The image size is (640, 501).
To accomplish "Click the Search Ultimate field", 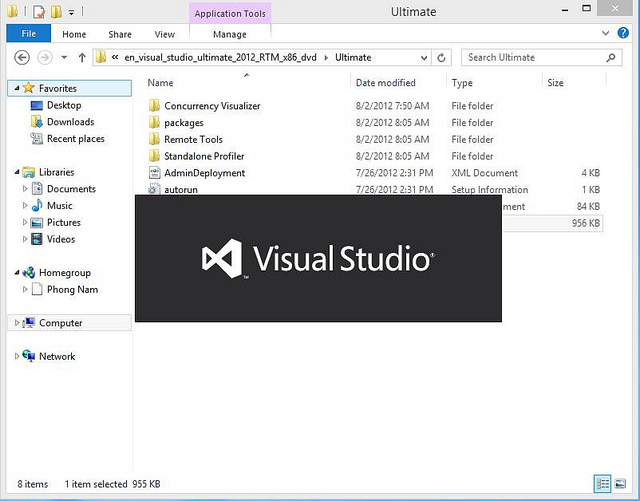I will click(542, 58).
